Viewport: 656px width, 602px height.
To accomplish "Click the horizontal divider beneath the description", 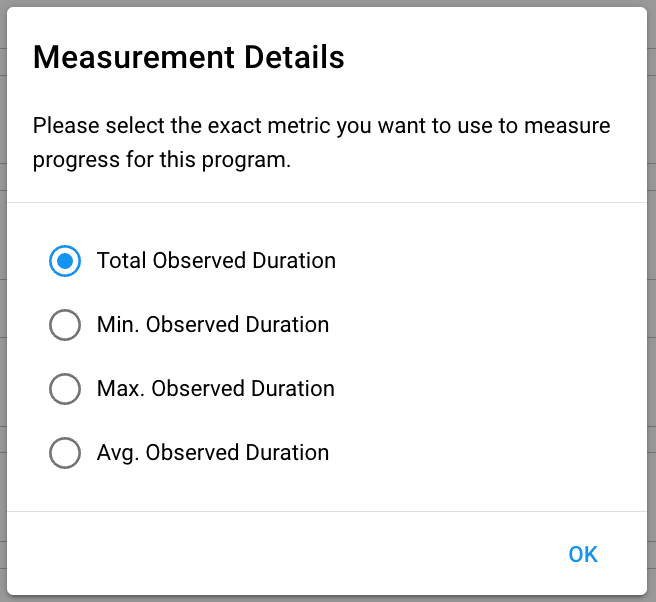I will [327, 202].
